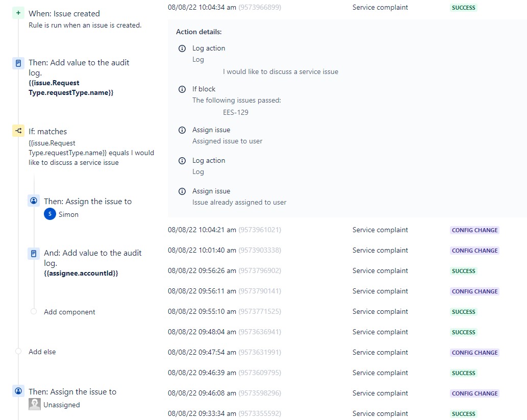Click the green plus trigger icon

tap(18, 13)
